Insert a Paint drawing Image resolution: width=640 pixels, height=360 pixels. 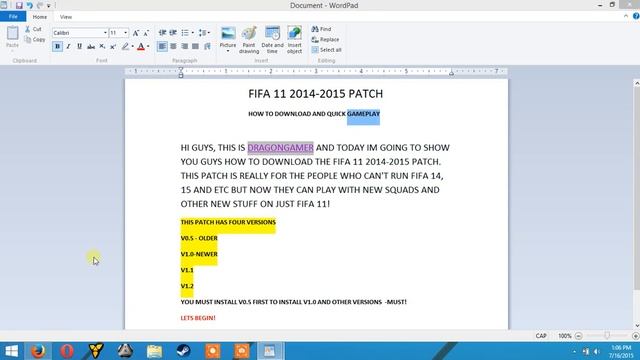click(249, 40)
